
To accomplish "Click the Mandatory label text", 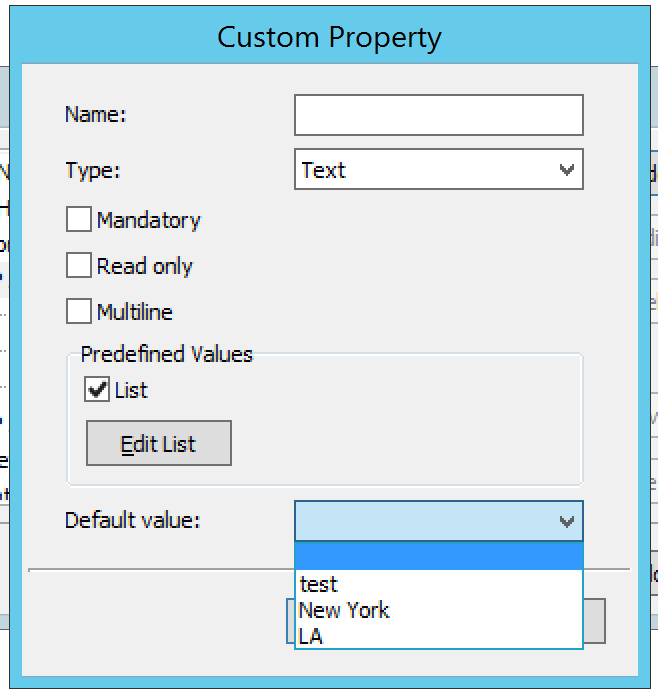I will [x=149, y=220].
